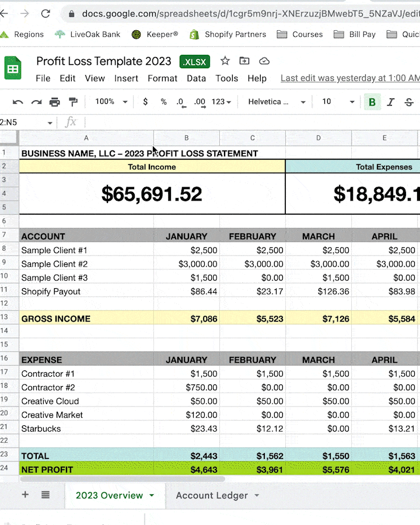
Task: Toggle italic formatting
Action: click(x=390, y=101)
